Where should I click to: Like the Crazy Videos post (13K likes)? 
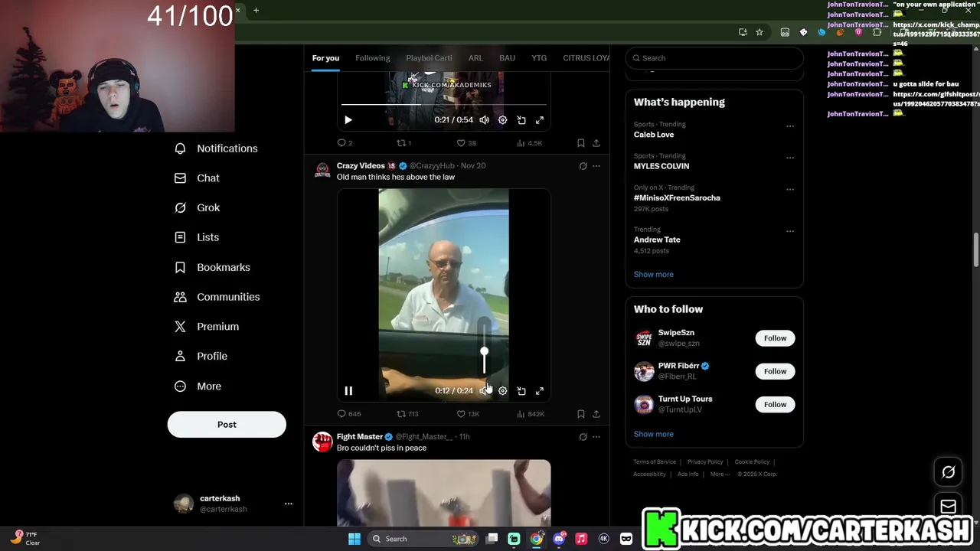point(468,414)
